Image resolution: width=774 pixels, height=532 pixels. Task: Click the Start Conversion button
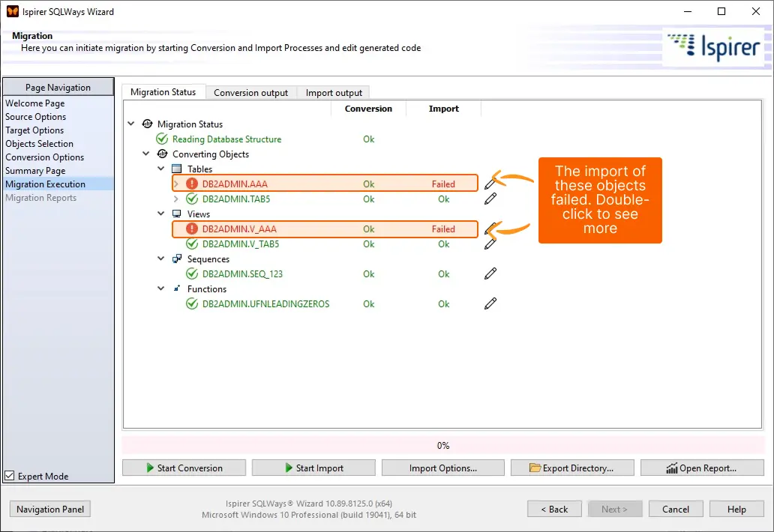(184, 468)
